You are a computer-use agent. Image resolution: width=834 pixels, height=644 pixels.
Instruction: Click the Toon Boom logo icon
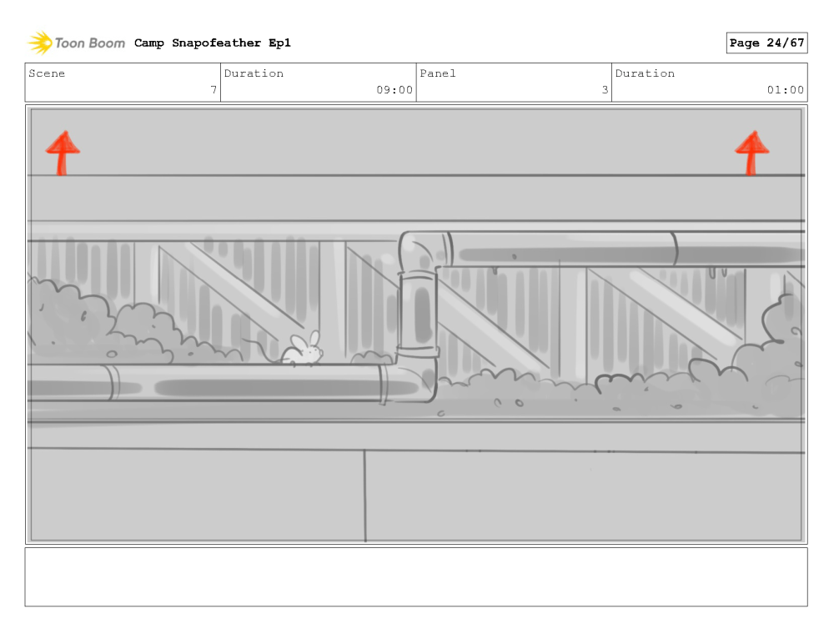[40, 43]
